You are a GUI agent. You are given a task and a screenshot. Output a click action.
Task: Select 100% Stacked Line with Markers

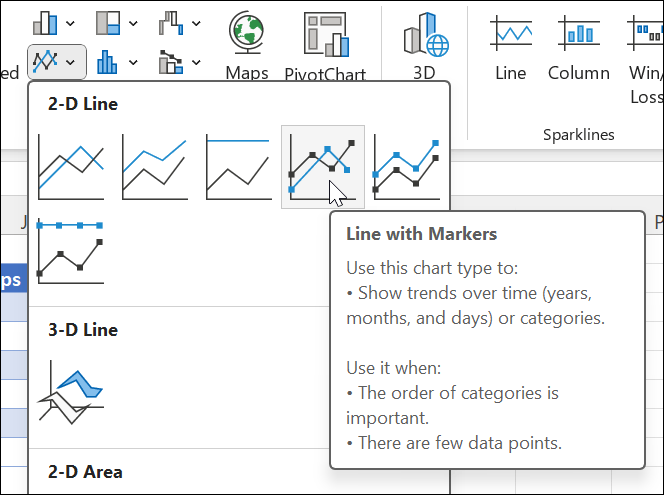pos(71,250)
